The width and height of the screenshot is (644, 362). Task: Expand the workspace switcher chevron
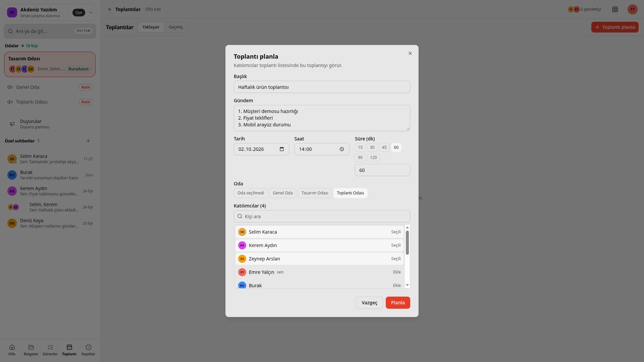91,12
